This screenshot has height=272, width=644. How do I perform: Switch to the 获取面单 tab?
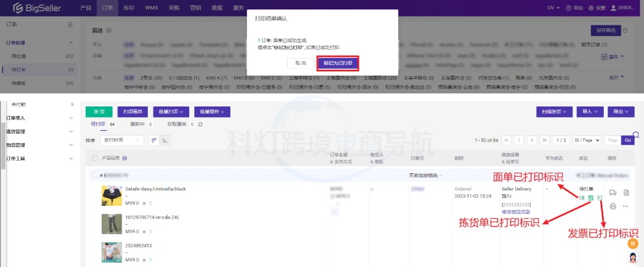[177, 124]
